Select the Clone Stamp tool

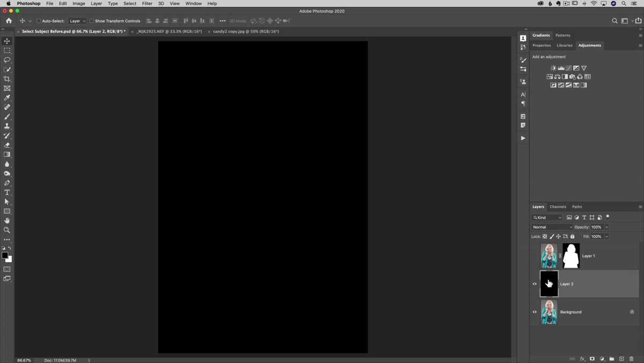[7, 126]
